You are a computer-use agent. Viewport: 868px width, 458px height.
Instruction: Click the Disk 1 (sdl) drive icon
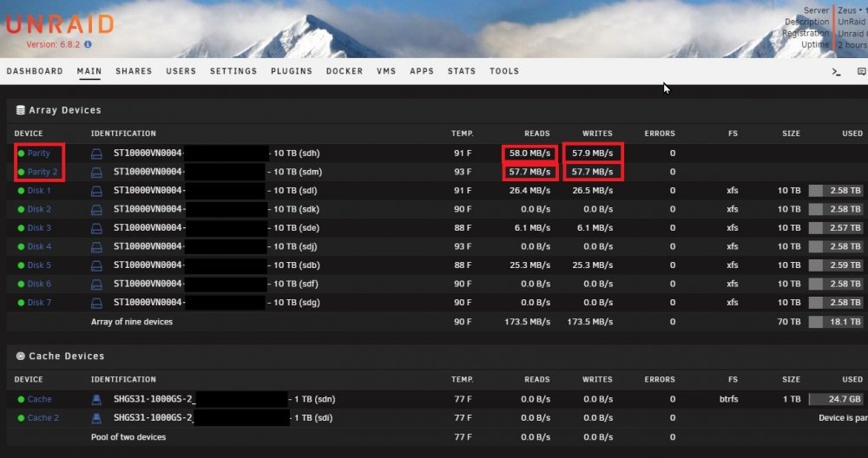pos(97,191)
